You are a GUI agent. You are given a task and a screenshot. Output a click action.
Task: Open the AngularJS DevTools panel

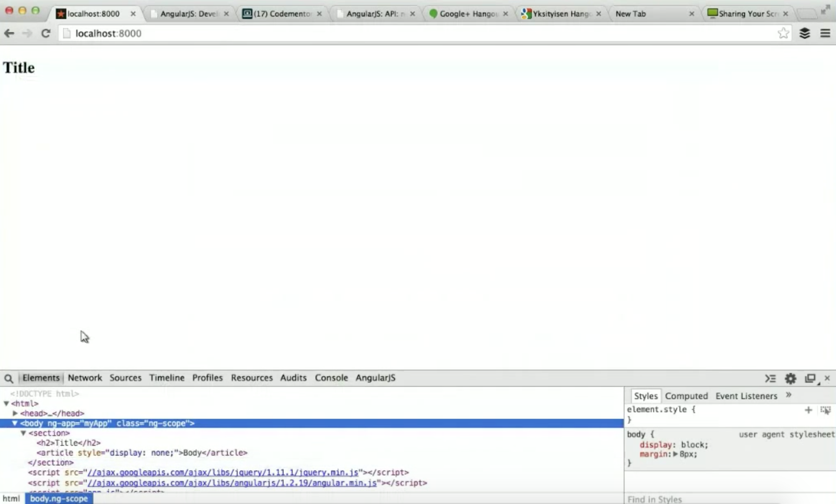pos(375,378)
